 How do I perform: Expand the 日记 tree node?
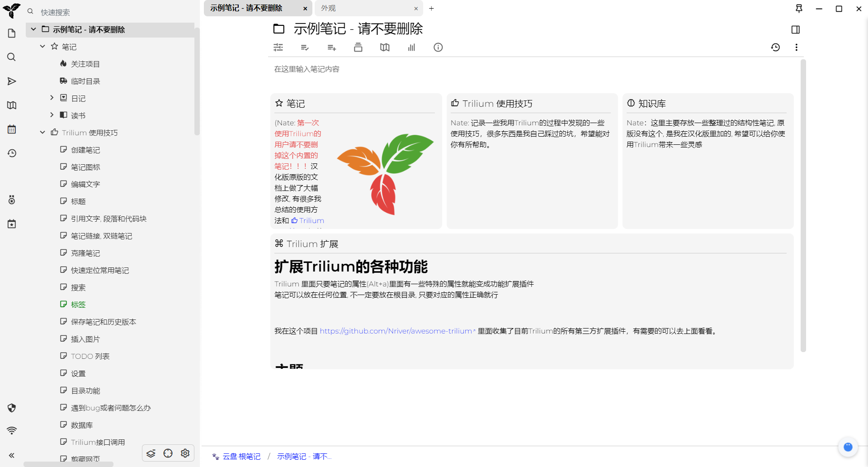point(52,98)
